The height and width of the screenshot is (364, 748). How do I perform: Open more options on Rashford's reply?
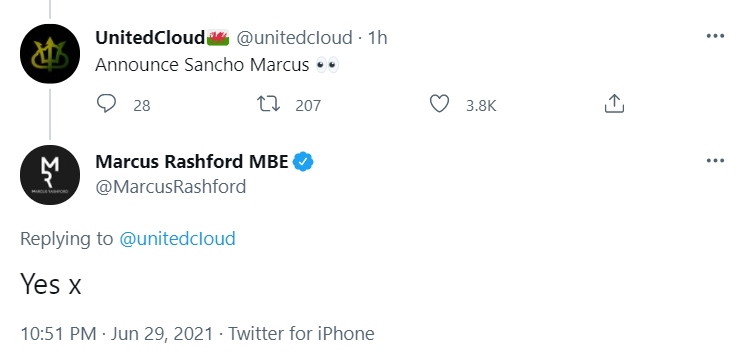(x=715, y=161)
